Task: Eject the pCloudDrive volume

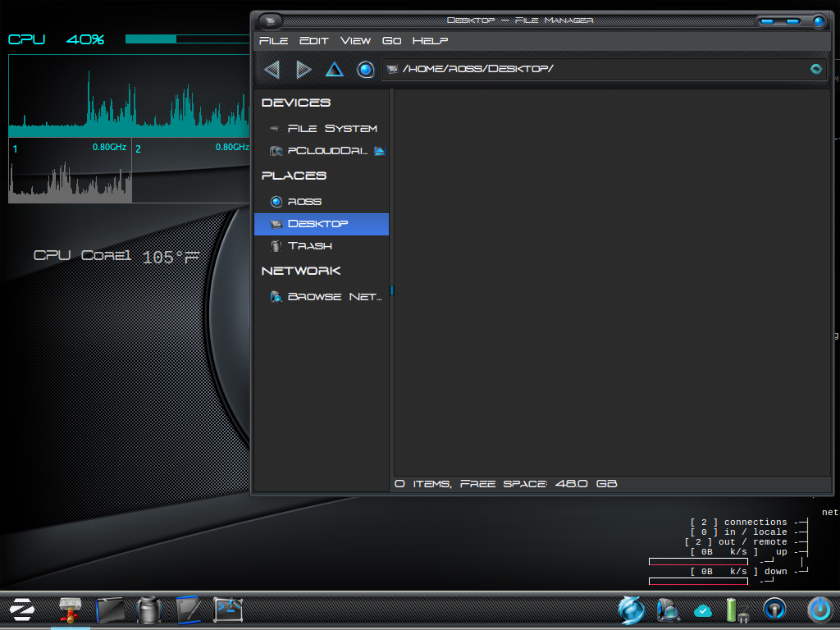Action: pos(379,151)
